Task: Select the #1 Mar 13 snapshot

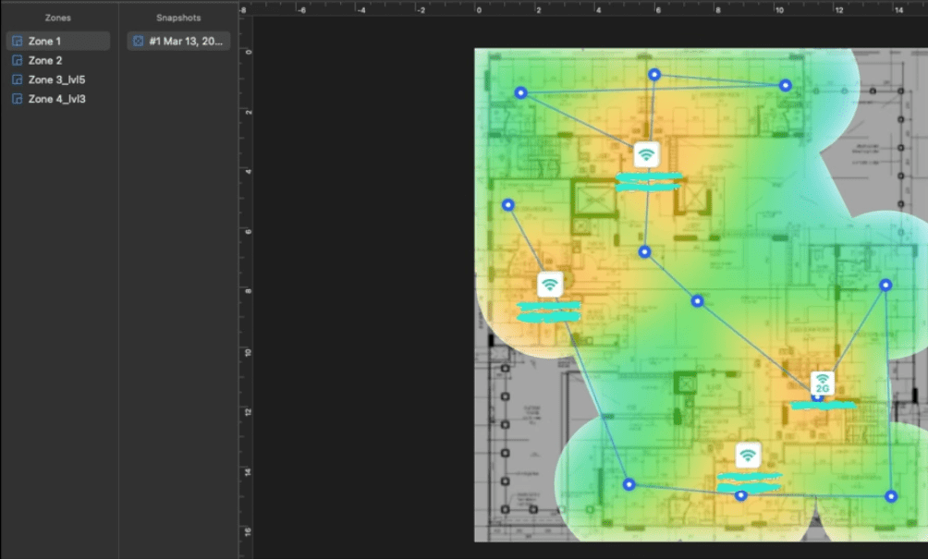Action: (x=178, y=41)
